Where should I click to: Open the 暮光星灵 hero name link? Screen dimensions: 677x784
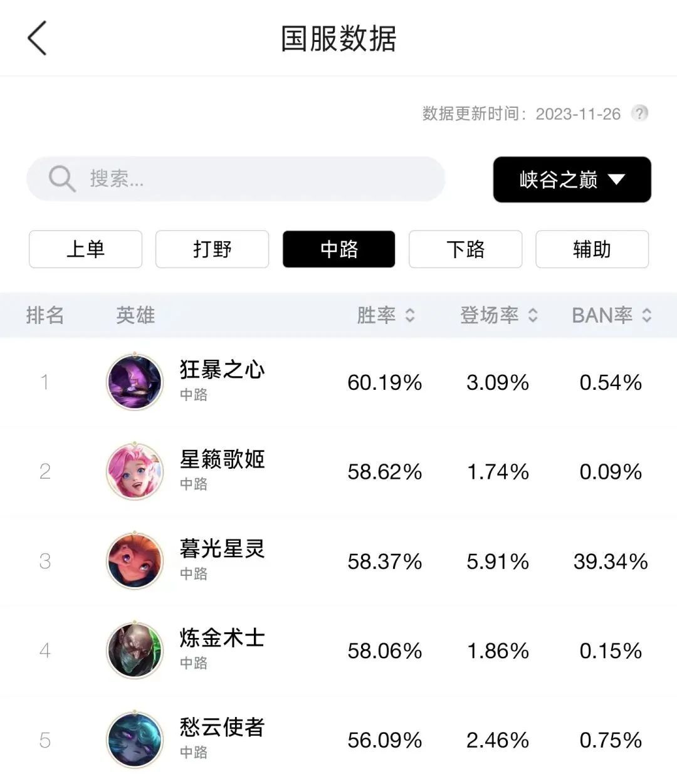point(222,549)
